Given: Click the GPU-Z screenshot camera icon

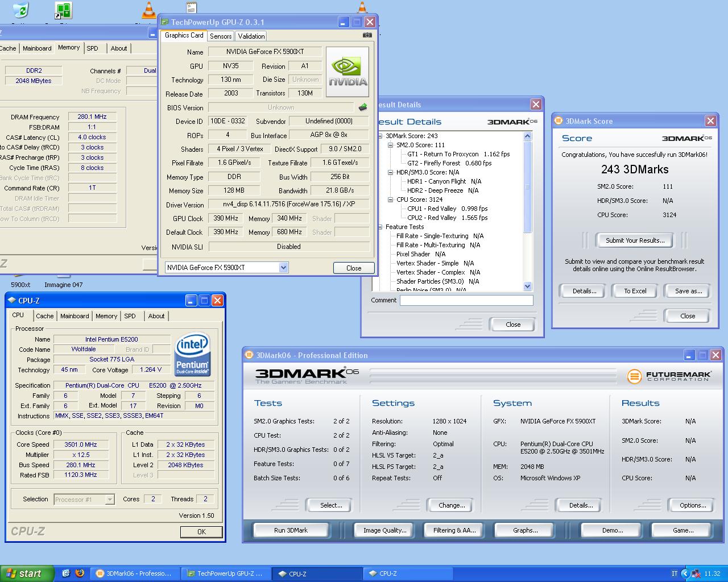Looking at the screenshot, I should [367, 35].
